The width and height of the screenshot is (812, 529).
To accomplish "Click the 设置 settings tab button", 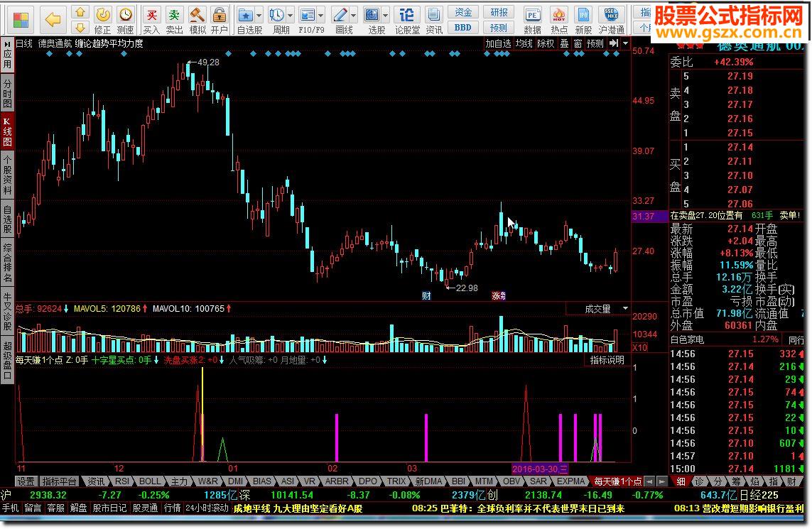I will point(26,481).
